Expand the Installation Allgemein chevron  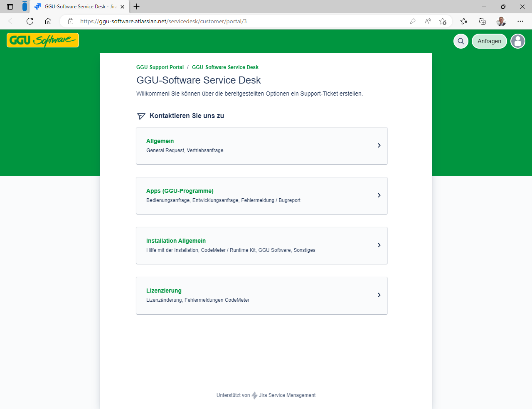click(x=379, y=245)
